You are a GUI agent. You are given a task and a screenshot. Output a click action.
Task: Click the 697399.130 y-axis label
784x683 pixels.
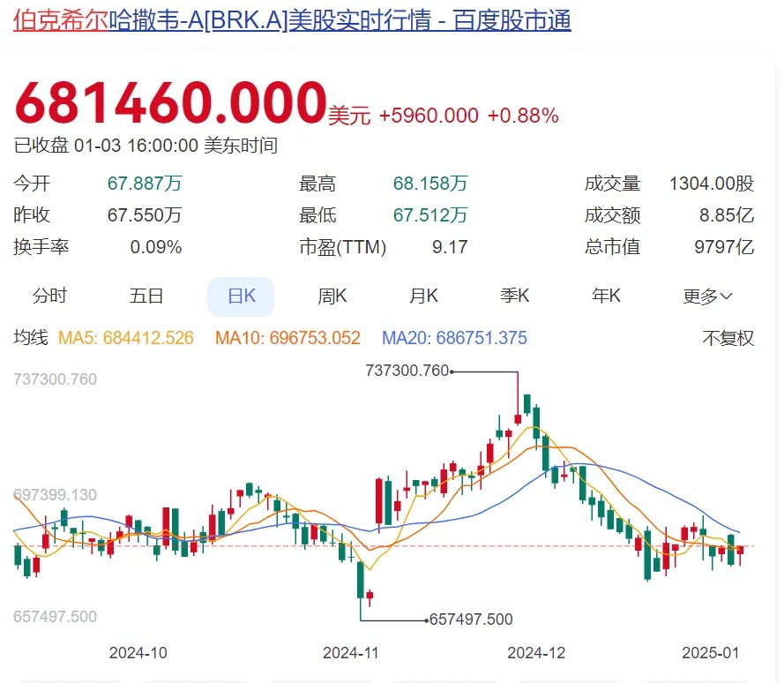[55, 495]
